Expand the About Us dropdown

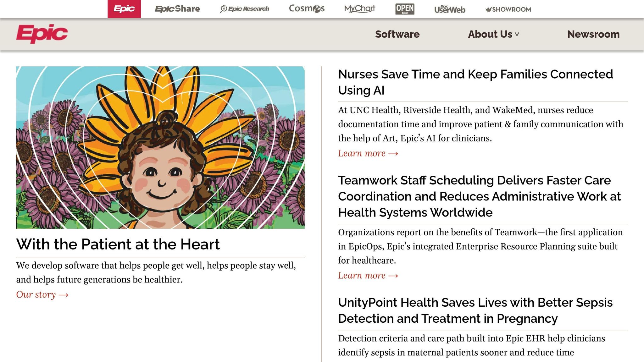tap(493, 34)
